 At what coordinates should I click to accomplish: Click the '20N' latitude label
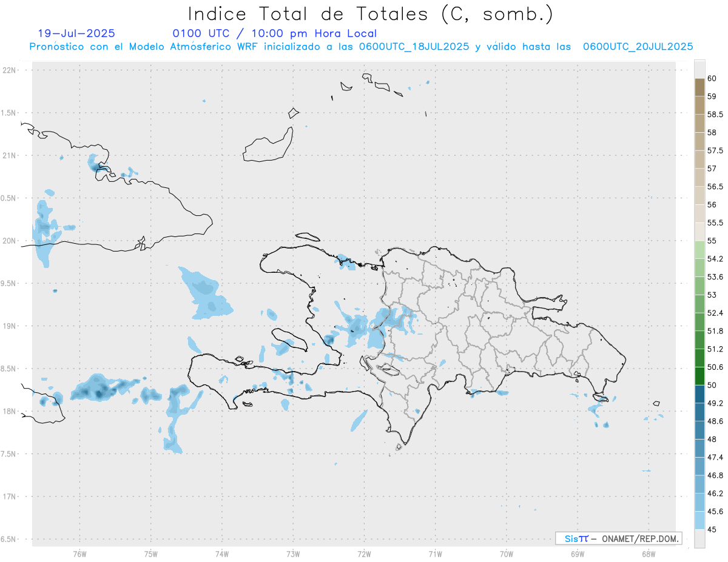click(10, 241)
